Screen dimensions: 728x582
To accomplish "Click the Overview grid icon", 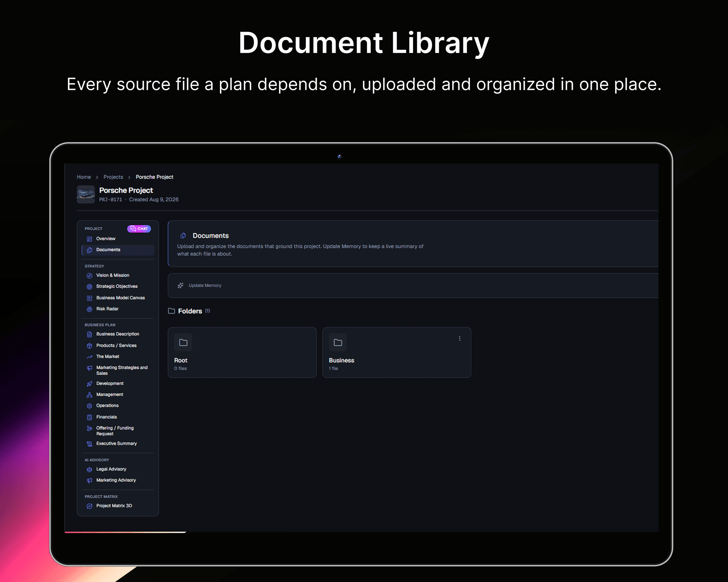I will [x=90, y=239].
